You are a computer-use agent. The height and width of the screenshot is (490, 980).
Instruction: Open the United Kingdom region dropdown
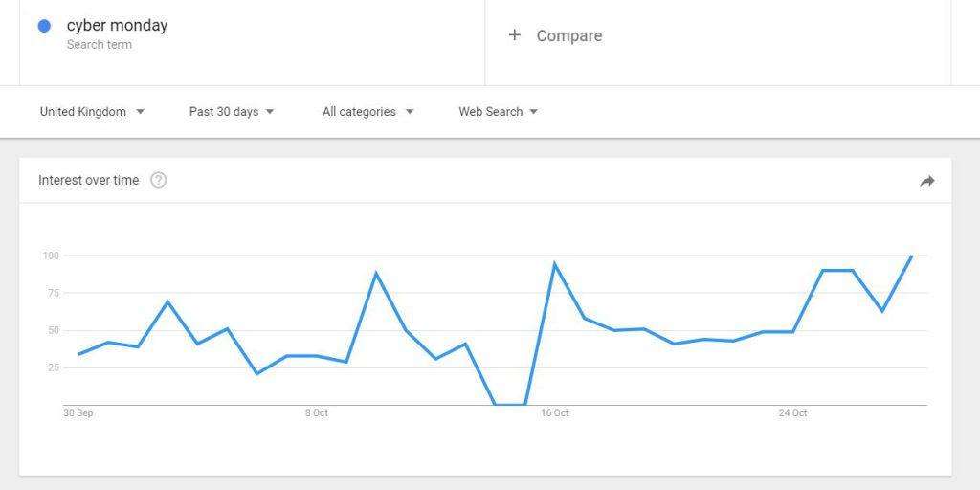(92, 112)
